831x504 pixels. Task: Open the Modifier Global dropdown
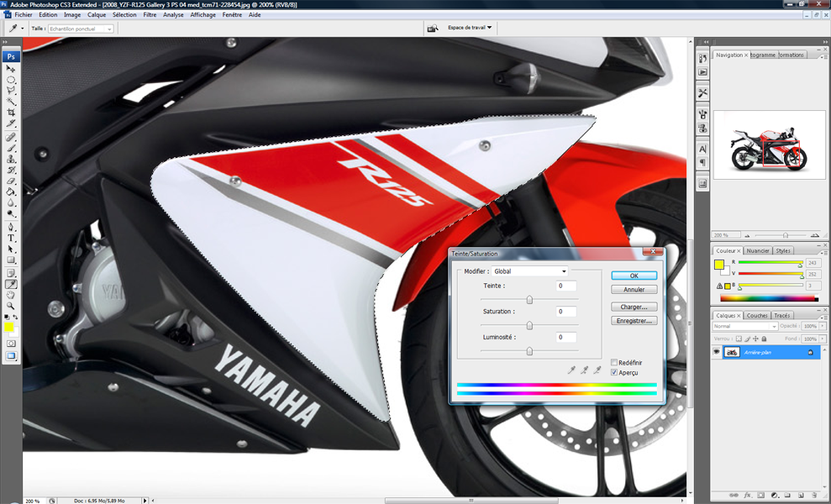529,271
